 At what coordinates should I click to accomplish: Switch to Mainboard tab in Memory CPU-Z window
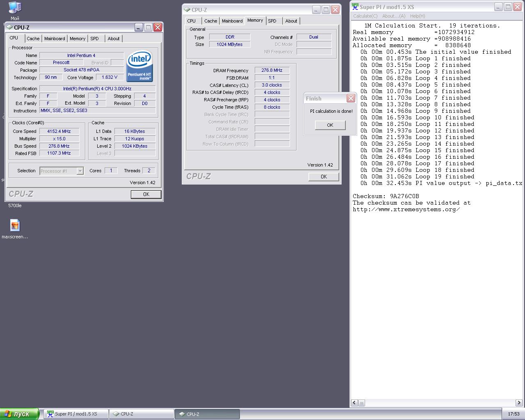click(232, 21)
